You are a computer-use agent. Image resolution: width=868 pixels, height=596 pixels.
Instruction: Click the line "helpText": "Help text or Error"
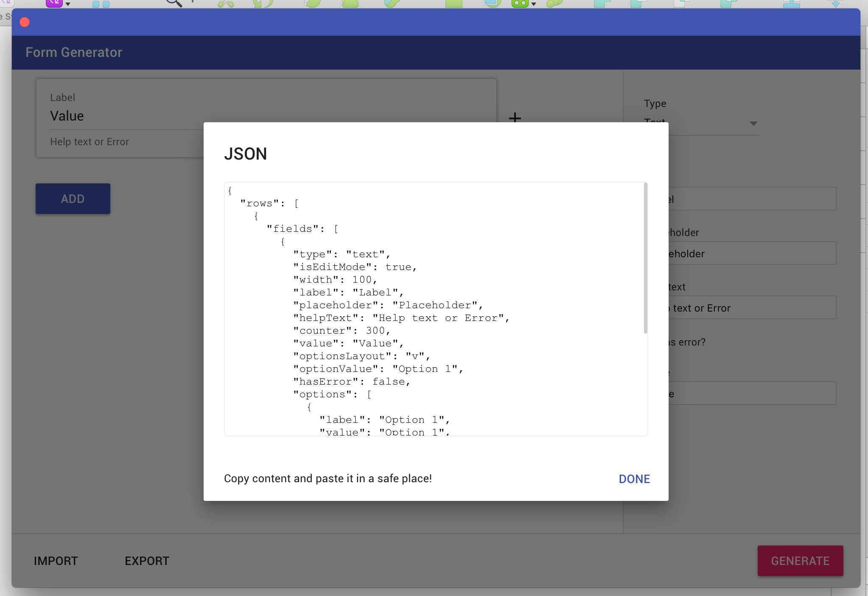[x=401, y=318]
